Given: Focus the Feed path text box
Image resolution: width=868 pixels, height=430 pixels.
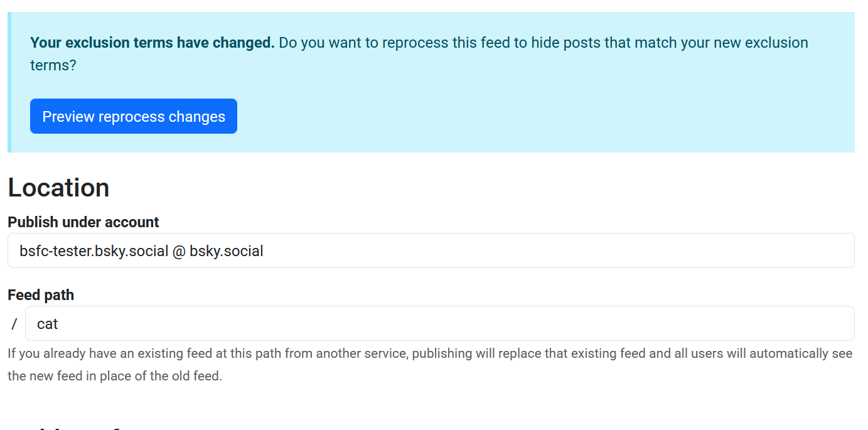Looking at the screenshot, I should click(x=439, y=324).
